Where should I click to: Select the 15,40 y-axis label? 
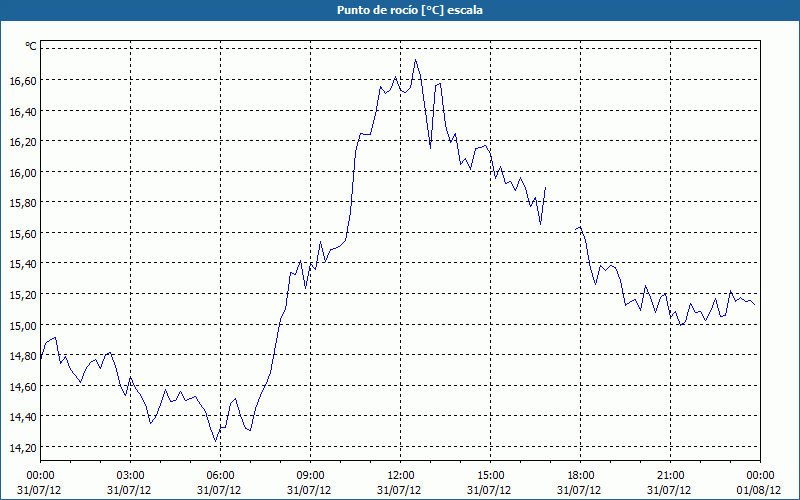pyautogui.click(x=23, y=264)
